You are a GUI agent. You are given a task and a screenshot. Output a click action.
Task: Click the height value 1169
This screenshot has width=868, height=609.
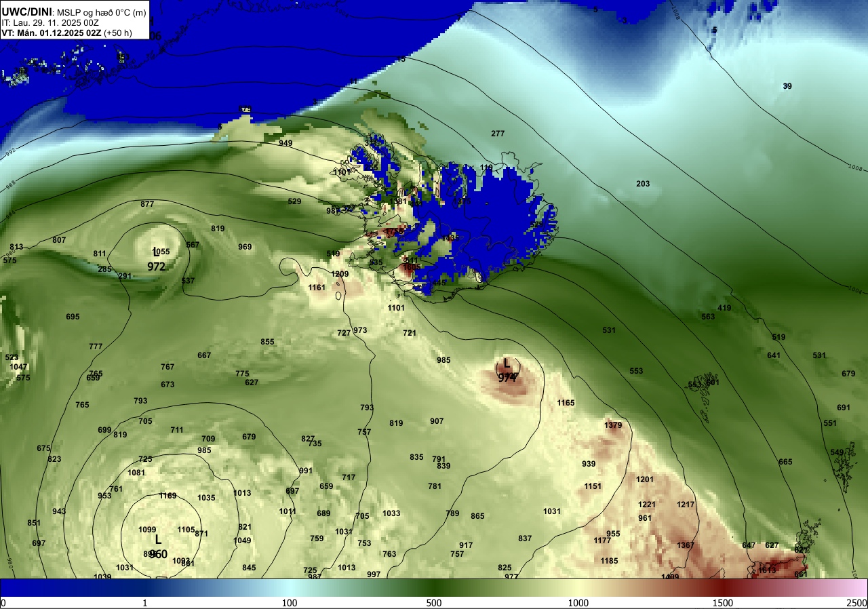click(168, 496)
